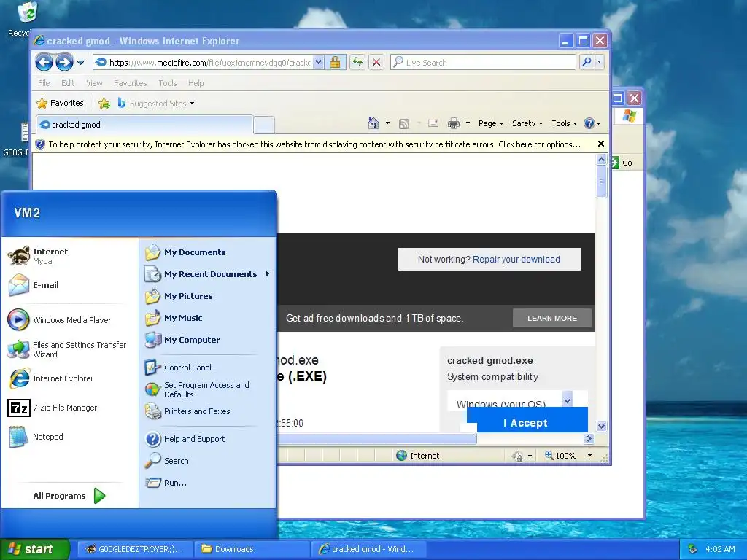This screenshot has height=560, width=747.
Task: Click Go button in background window
Action: 622,163
